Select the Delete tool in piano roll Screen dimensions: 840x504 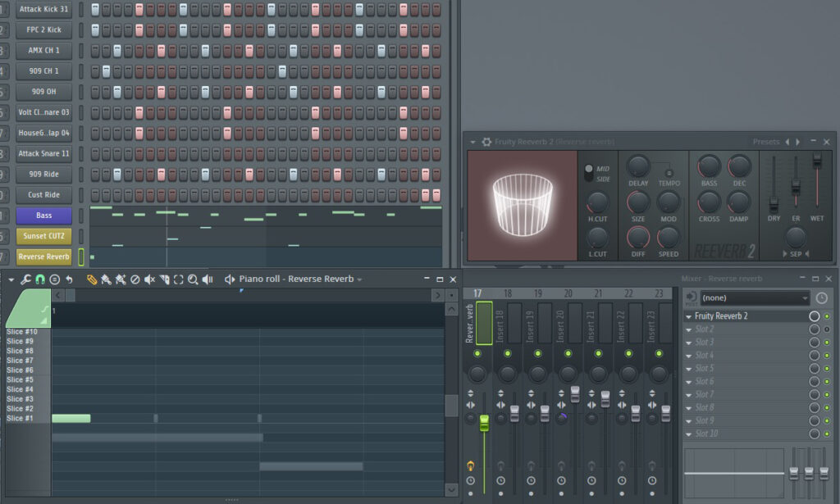pyautogui.click(x=135, y=279)
